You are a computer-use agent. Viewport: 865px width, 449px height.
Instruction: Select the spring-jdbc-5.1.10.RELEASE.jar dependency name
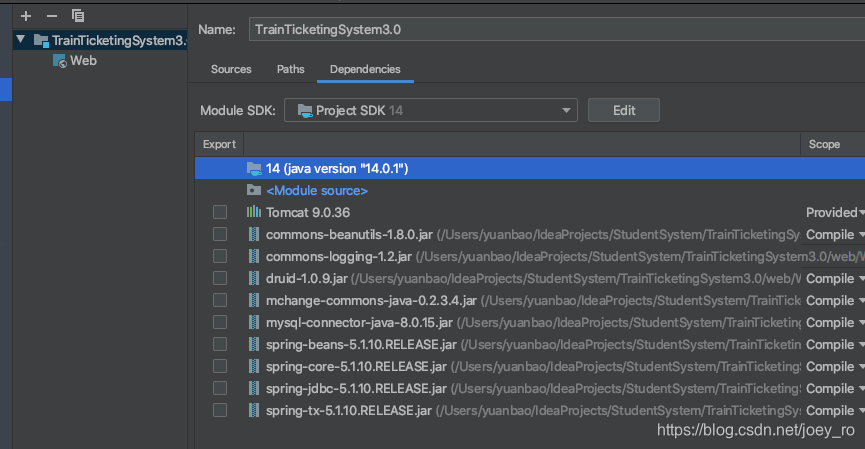(356, 389)
